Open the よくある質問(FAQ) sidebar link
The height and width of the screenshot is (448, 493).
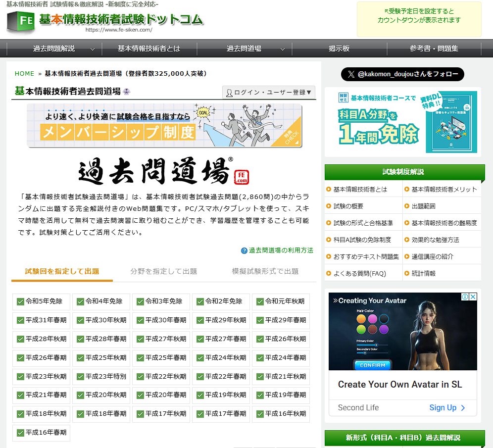(359, 273)
